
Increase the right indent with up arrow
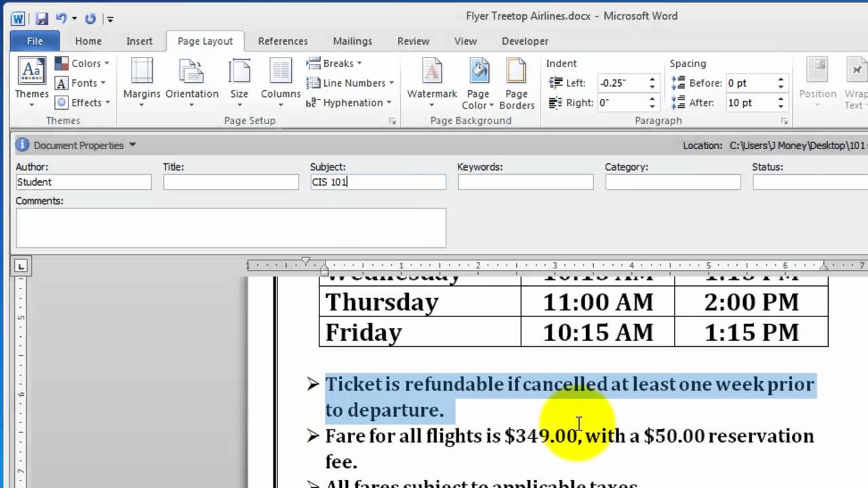click(x=652, y=99)
